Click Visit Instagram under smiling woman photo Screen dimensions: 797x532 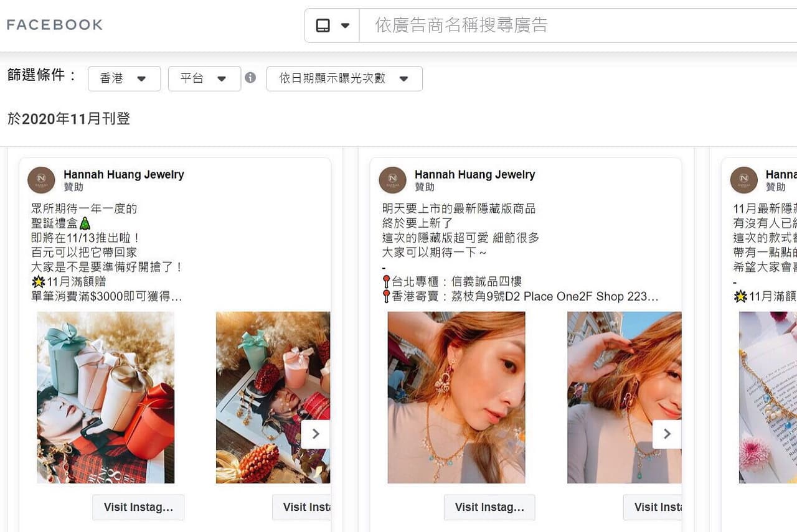pyautogui.click(x=653, y=507)
